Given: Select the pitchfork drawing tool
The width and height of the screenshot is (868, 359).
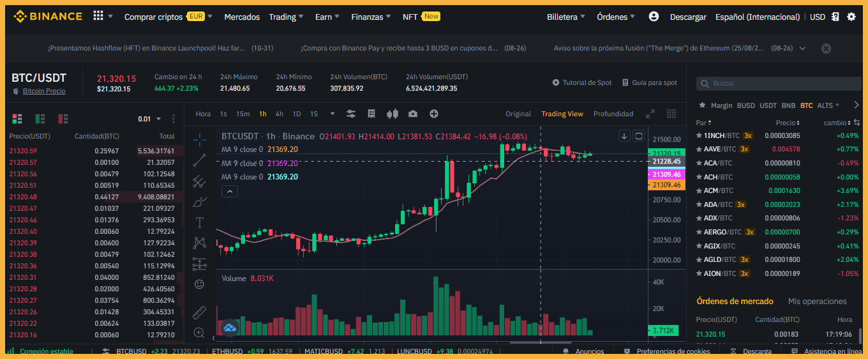Looking at the screenshot, I should (199, 181).
